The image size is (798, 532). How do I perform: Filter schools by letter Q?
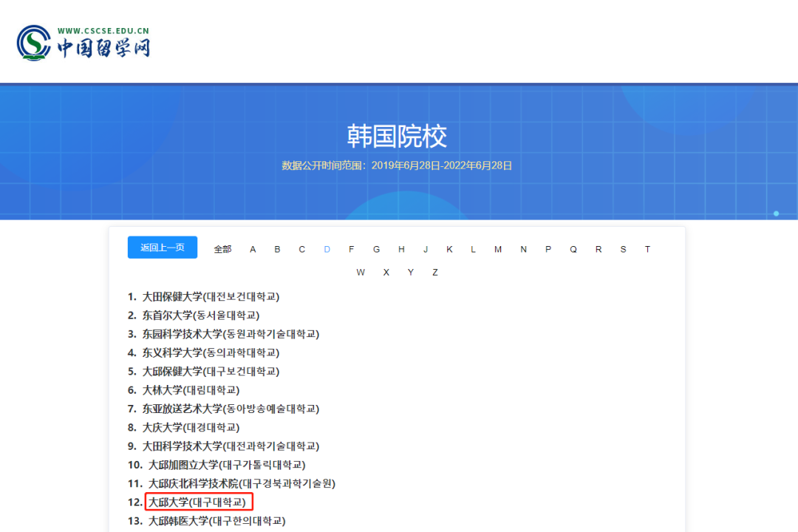pyautogui.click(x=573, y=250)
